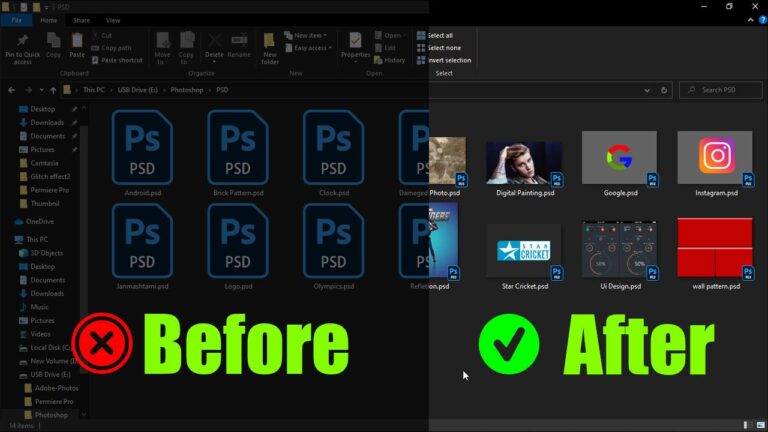The image size is (768, 432).
Task: Select OneDrive in navigation pane
Action: (34, 221)
